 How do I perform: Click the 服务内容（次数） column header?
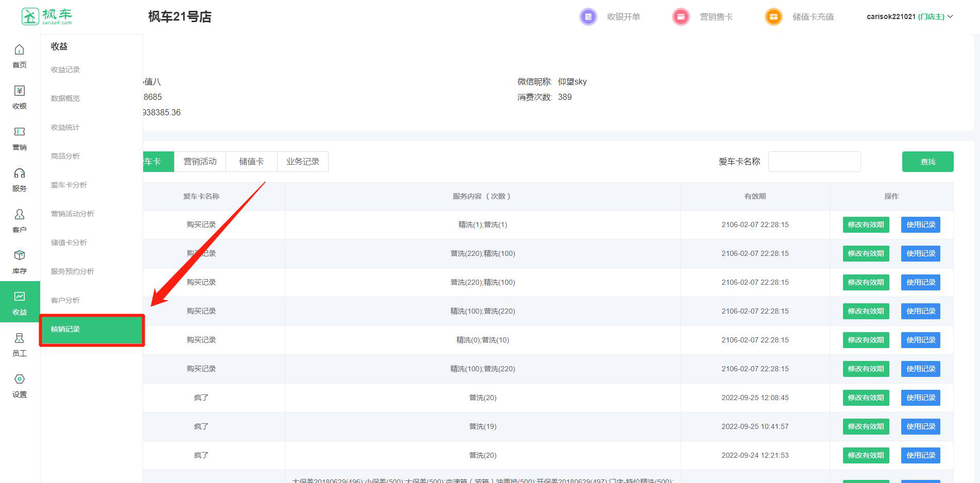tap(483, 196)
